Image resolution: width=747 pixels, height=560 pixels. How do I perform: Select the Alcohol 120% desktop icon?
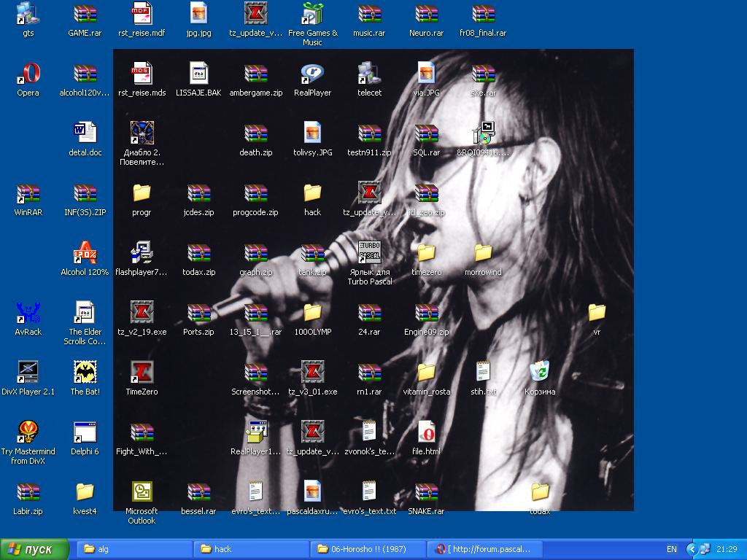click(x=85, y=253)
